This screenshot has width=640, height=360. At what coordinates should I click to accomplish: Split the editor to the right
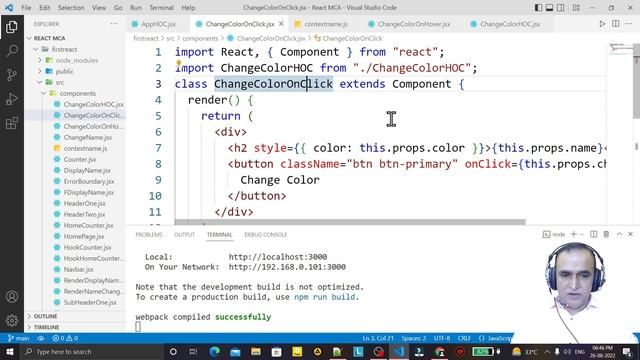pyautogui.click(x=616, y=24)
